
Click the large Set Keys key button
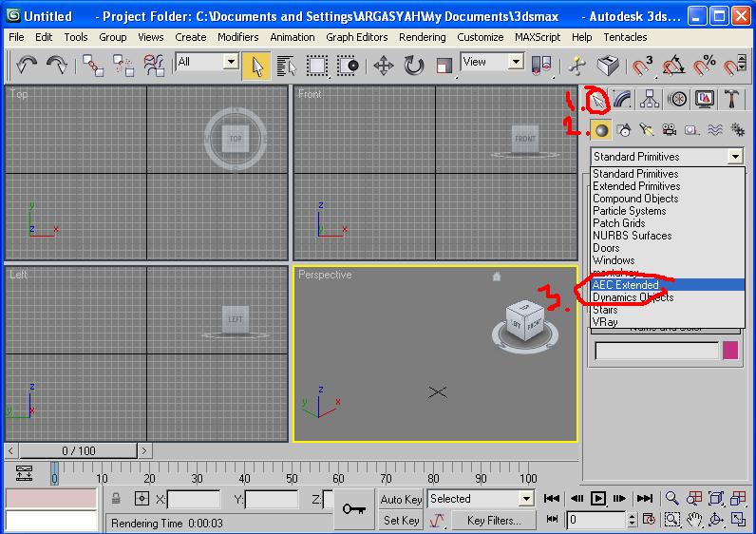354,509
